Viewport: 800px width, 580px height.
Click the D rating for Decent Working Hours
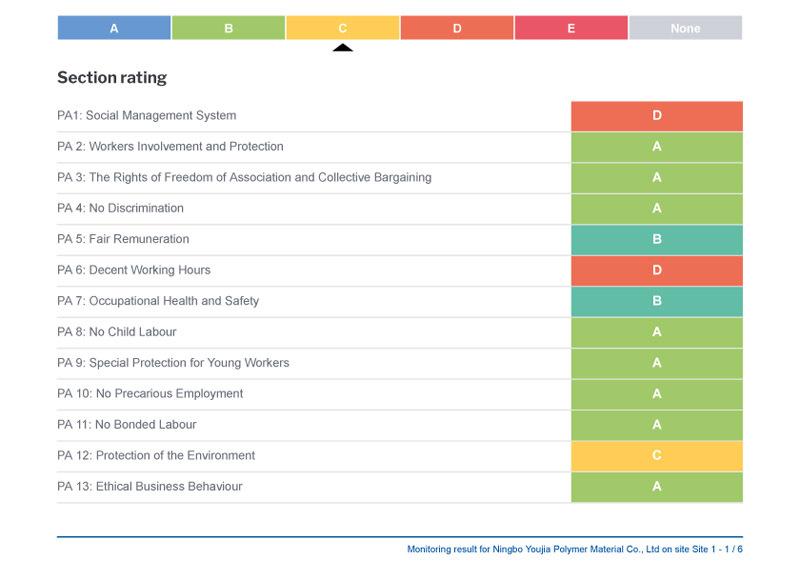click(657, 270)
